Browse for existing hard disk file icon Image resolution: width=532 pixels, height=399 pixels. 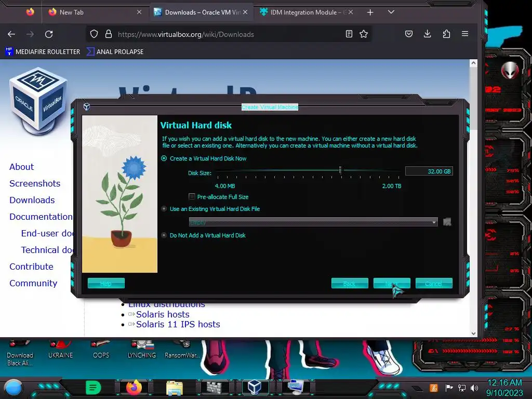coord(447,222)
